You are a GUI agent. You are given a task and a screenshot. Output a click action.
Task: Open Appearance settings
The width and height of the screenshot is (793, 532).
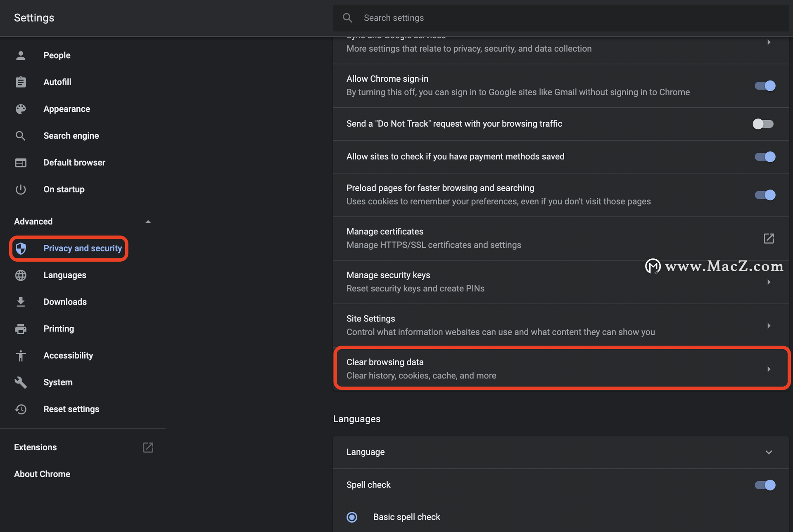[x=66, y=109]
